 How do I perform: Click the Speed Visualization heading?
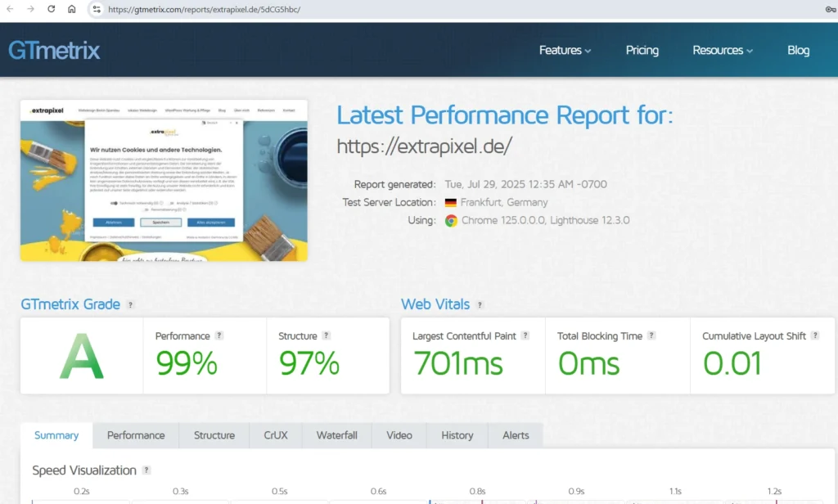(x=84, y=470)
